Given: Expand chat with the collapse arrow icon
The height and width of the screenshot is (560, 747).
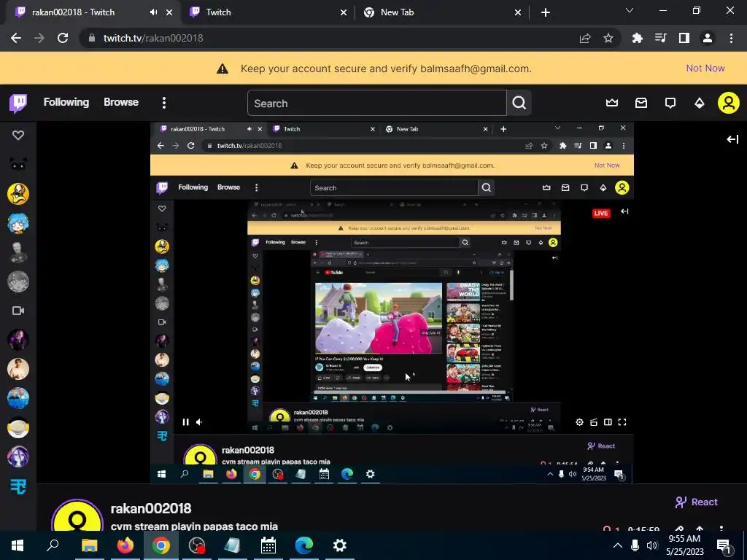Looking at the screenshot, I should tap(732, 139).
